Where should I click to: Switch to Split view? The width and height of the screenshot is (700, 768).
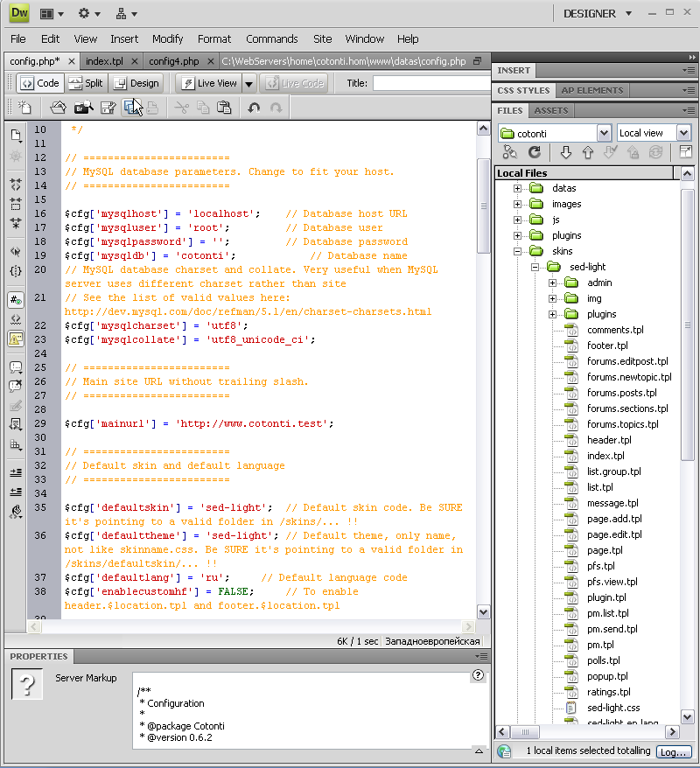tap(86, 83)
